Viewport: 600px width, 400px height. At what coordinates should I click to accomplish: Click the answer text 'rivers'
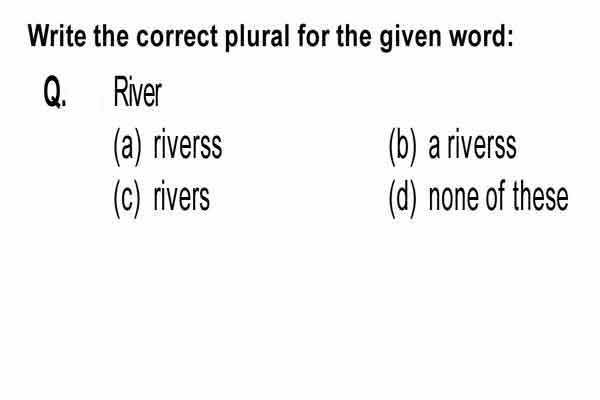(x=181, y=198)
